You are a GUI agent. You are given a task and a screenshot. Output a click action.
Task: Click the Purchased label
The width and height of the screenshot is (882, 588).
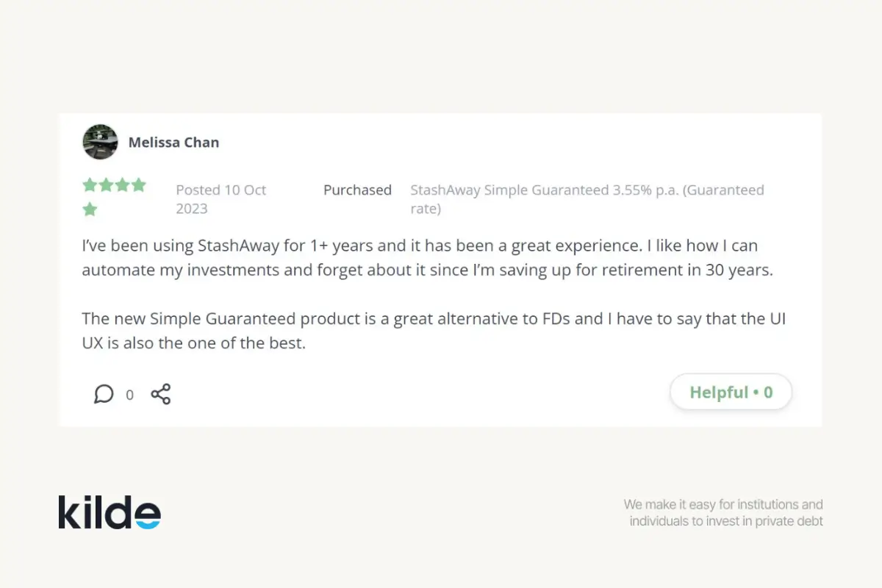pyautogui.click(x=357, y=190)
